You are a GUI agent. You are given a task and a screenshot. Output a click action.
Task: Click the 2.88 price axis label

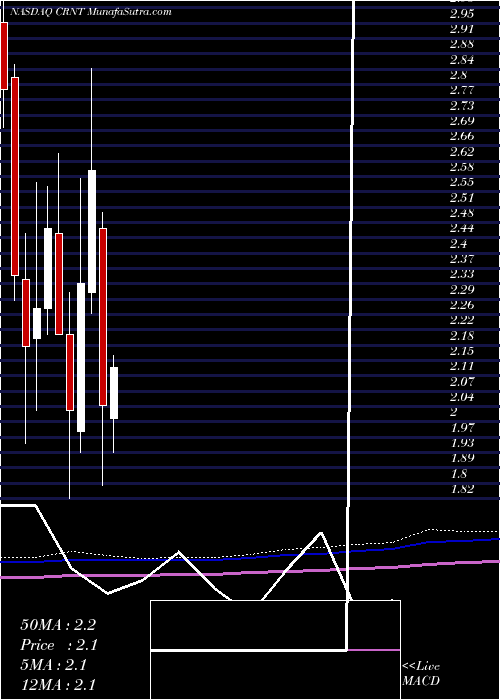[462, 44]
